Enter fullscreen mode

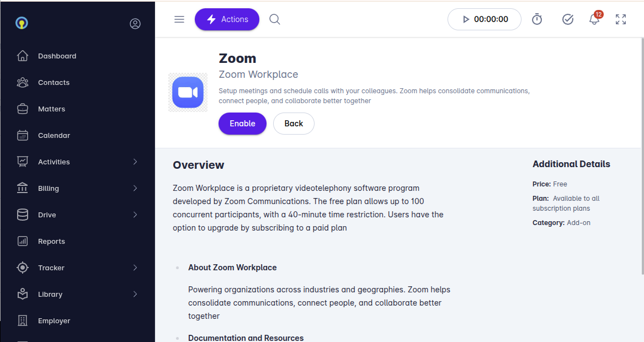tap(621, 19)
